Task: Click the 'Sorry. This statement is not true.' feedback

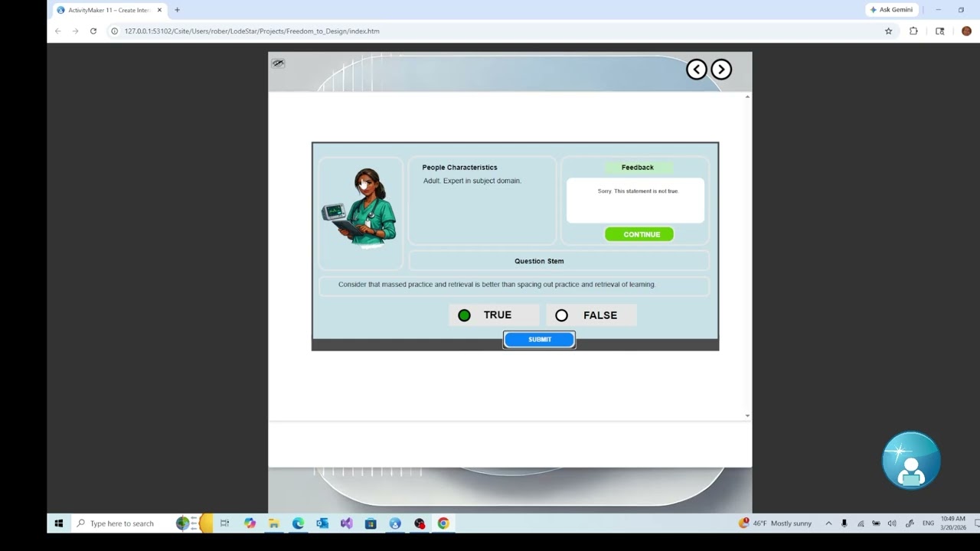Action: coord(638,191)
